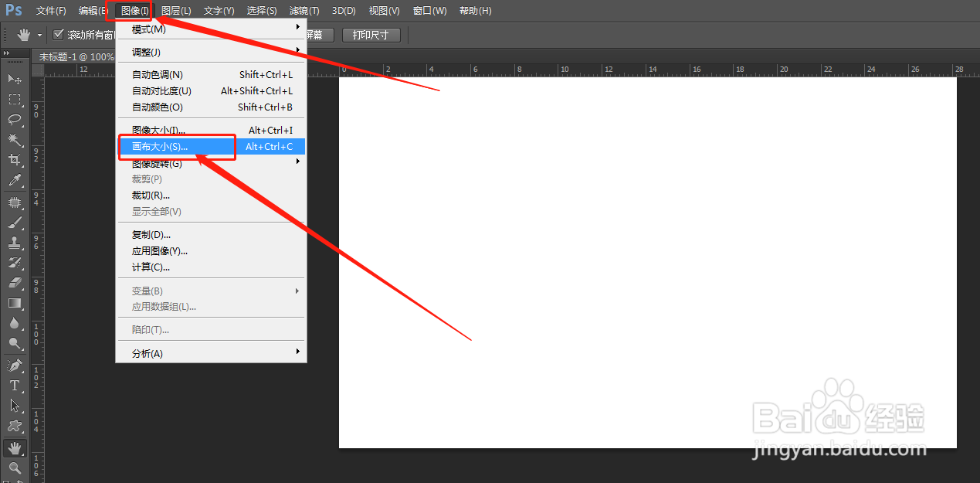Select the Brush tool
Viewport: 980px width, 483px height.
(15, 223)
